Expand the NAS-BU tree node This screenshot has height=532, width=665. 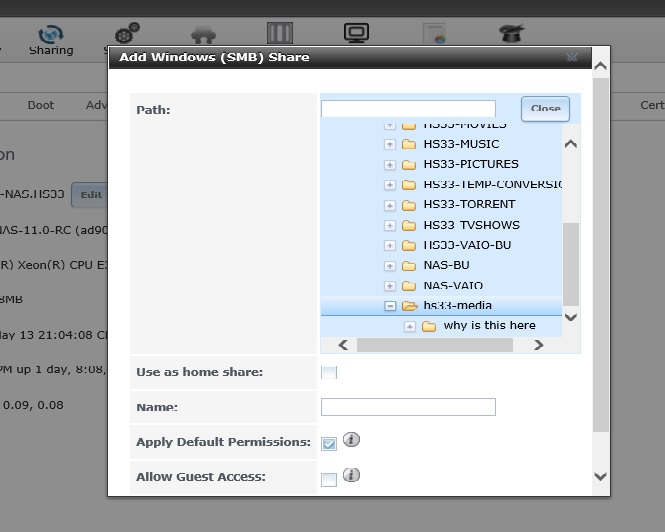click(390, 266)
